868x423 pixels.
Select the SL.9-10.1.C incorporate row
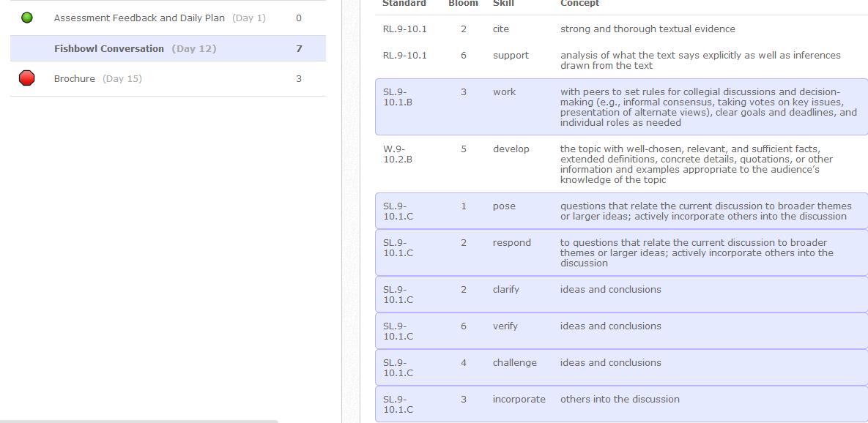point(621,404)
